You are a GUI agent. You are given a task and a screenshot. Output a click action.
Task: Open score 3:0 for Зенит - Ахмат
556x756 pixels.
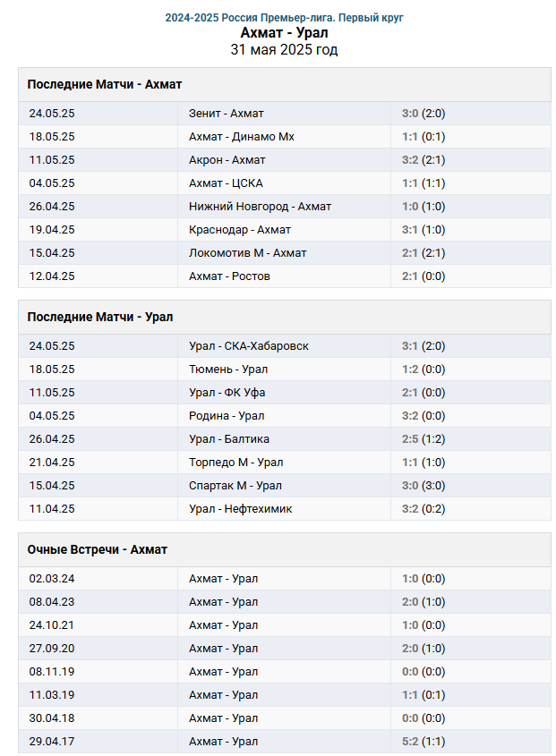(410, 114)
